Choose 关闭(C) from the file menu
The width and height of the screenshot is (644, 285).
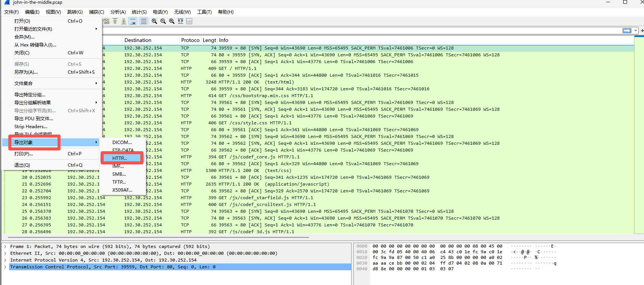[51, 53]
